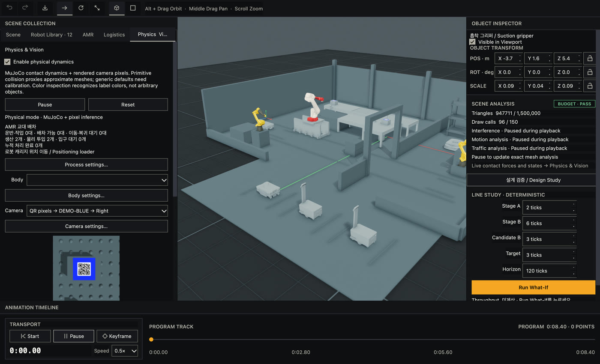Screen dimensions: 600x364
Task: Click the orange playhead on the program track
Action: [x=151, y=340]
